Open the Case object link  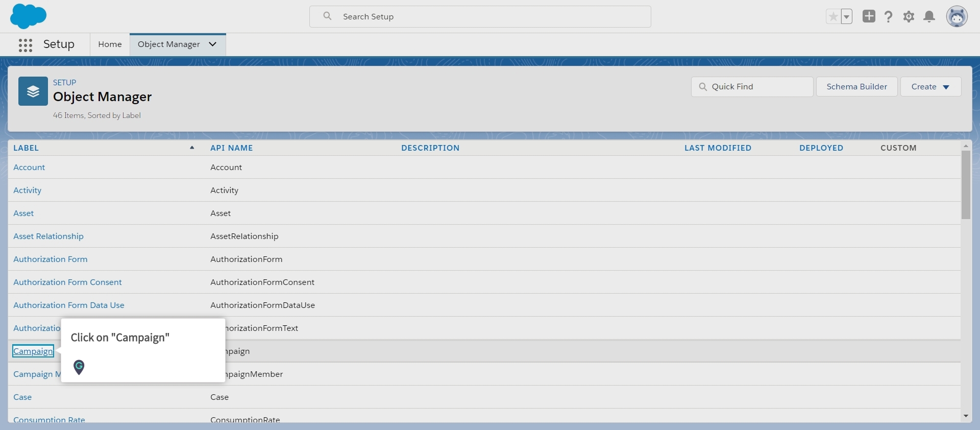tap(22, 397)
